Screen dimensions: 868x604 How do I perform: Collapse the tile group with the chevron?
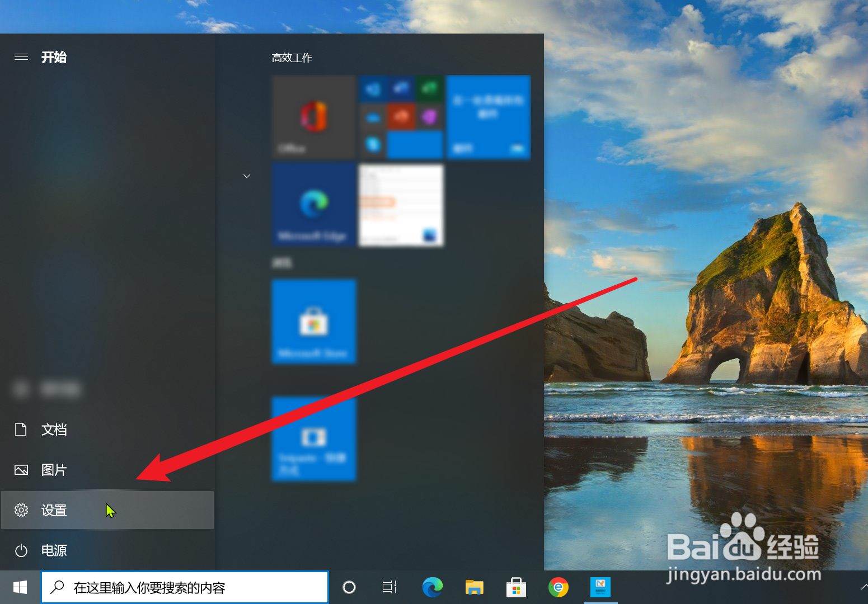point(247,176)
